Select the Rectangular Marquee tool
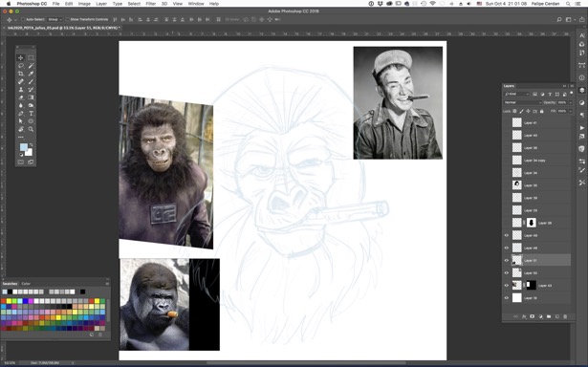The width and height of the screenshot is (588, 367). click(x=31, y=57)
